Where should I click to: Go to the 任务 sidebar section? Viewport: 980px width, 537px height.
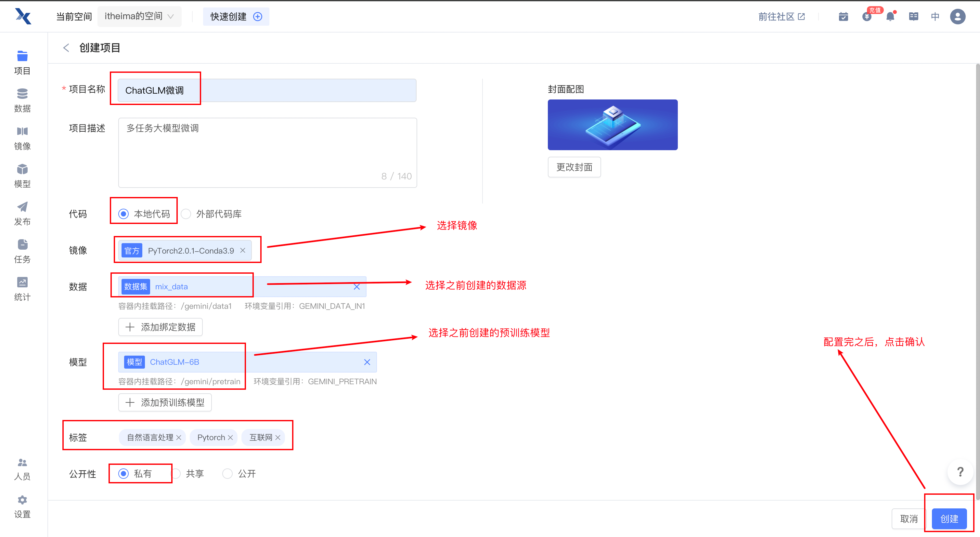tap(22, 251)
